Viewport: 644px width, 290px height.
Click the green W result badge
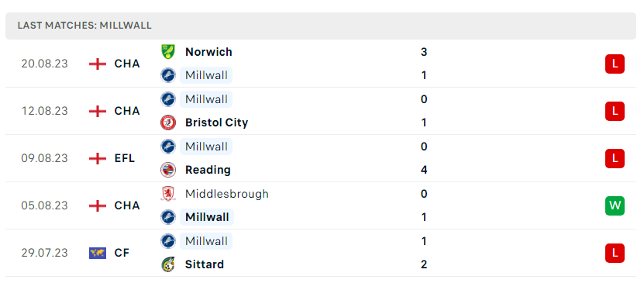pos(615,205)
